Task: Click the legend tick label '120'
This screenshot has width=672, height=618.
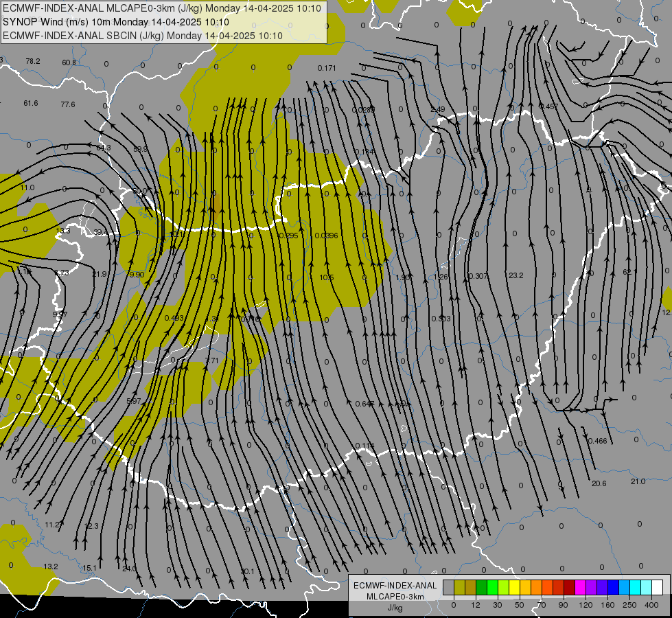Action: pos(586,605)
